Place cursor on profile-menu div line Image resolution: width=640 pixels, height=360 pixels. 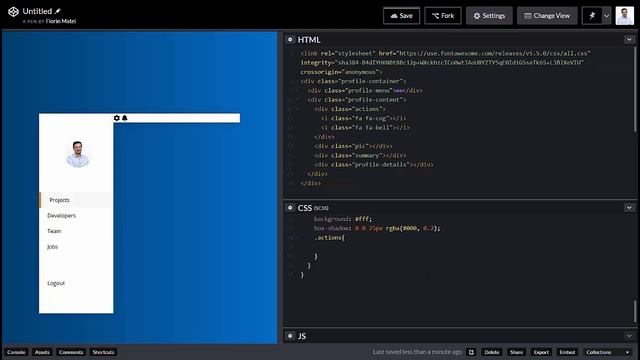click(x=365, y=91)
